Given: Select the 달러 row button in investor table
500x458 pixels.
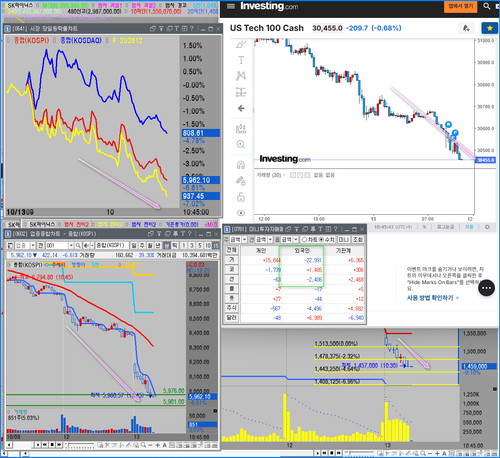Looking at the screenshot, I should 232,318.
